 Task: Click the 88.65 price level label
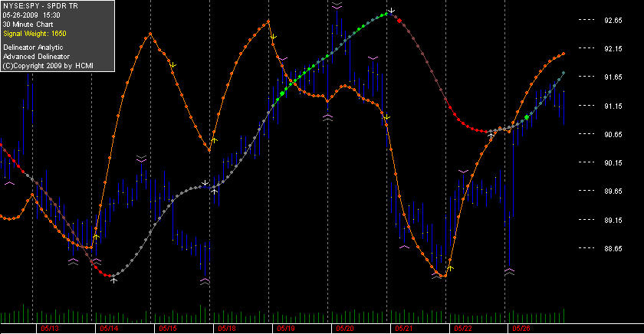point(613,248)
